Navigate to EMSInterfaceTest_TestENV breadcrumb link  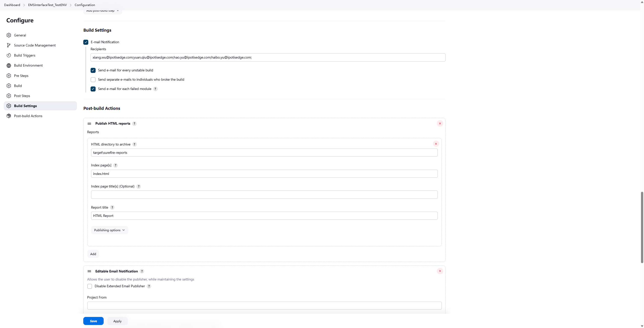(47, 5)
